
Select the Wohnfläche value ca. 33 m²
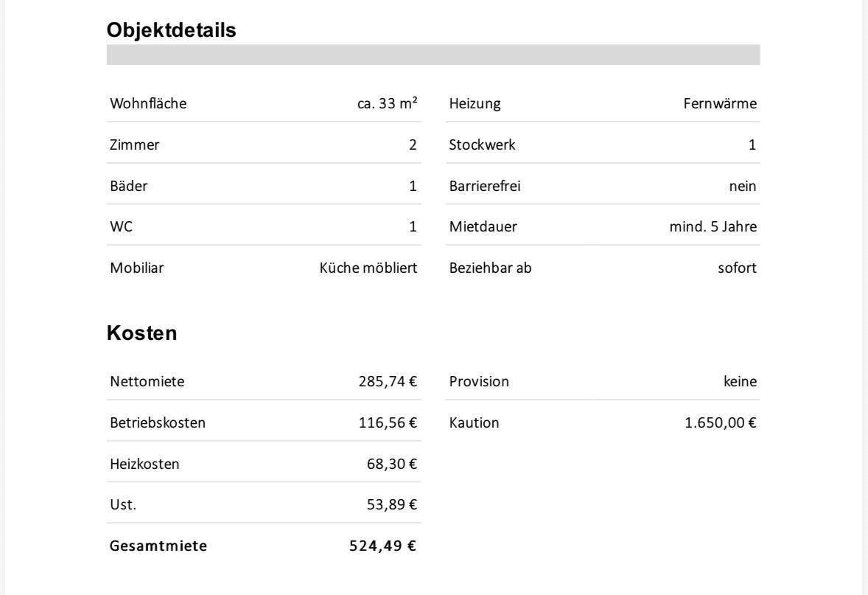tap(388, 103)
